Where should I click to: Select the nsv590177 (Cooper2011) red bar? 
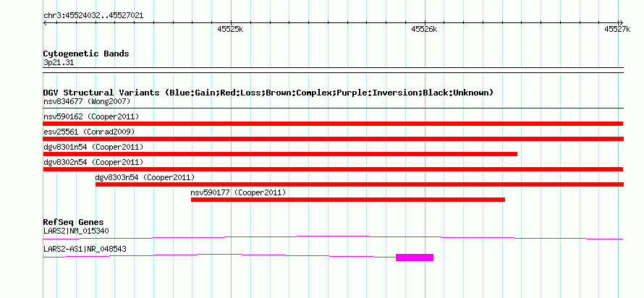[x=348, y=200]
